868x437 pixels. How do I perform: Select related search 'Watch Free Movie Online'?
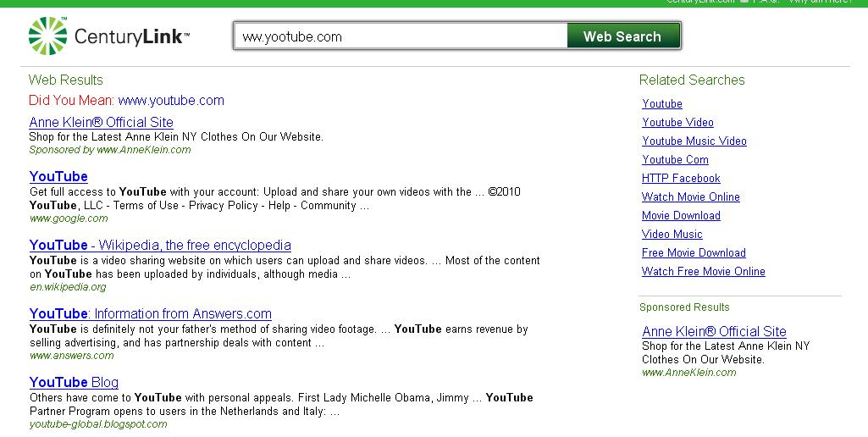click(704, 271)
